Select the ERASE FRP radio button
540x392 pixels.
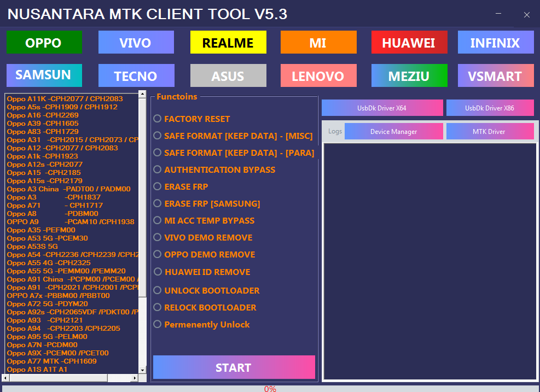coord(158,186)
